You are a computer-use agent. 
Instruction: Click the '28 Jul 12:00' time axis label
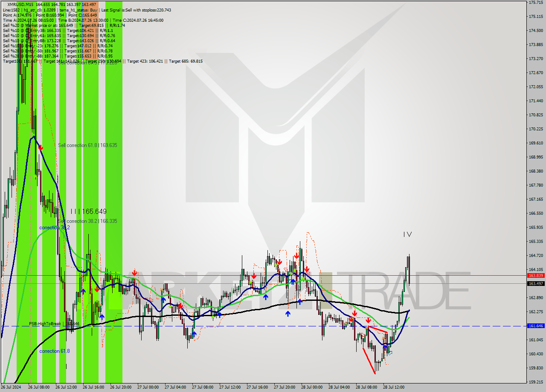click(394, 387)
